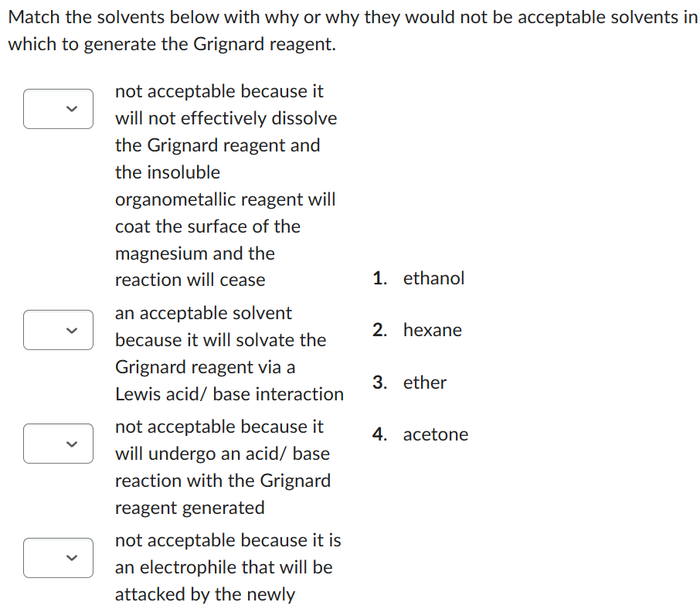The height and width of the screenshot is (609, 700).
Task: Click the Lewis acid/base interaction statement text
Action: 229,353
